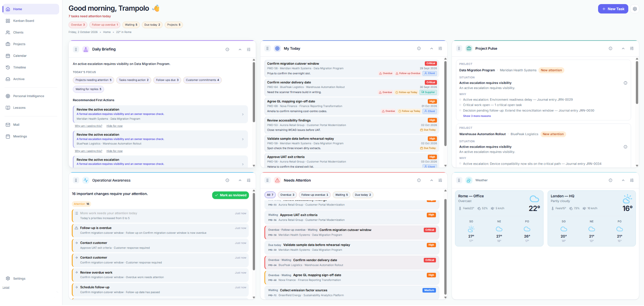Click the My Today target icon

(277, 49)
